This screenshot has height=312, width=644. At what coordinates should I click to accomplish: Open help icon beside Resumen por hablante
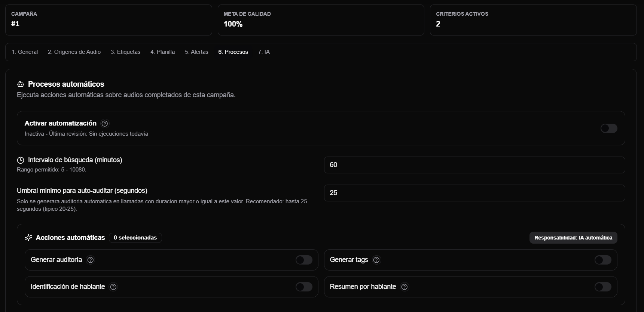(x=405, y=287)
